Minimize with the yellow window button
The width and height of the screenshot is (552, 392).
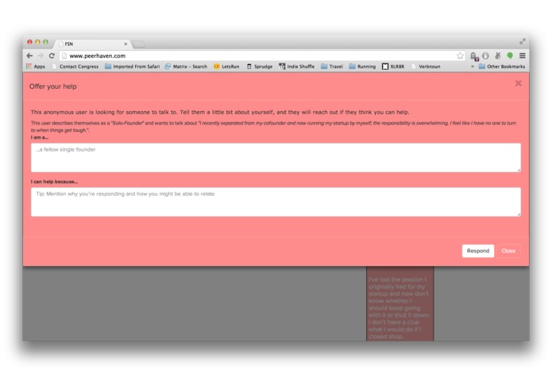pos(37,42)
